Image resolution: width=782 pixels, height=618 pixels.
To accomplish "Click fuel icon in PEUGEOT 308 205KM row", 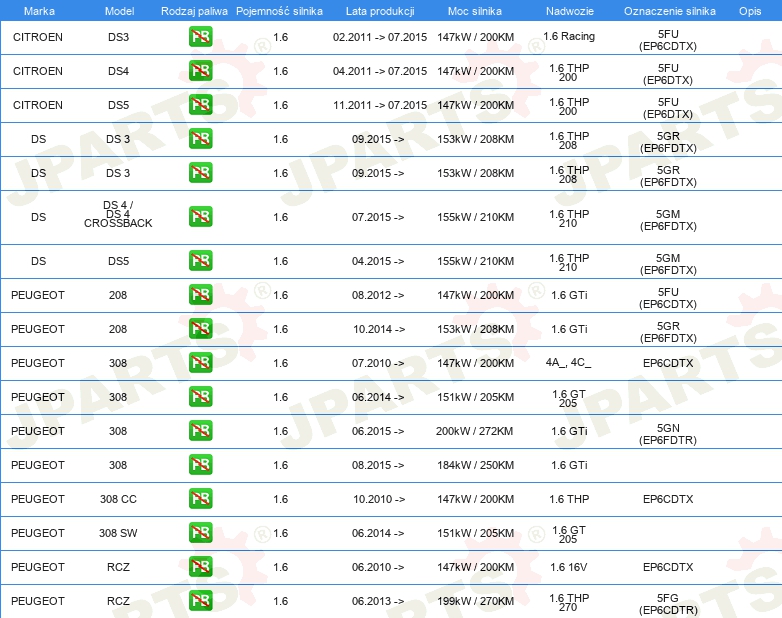I will [x=200, y=397].
